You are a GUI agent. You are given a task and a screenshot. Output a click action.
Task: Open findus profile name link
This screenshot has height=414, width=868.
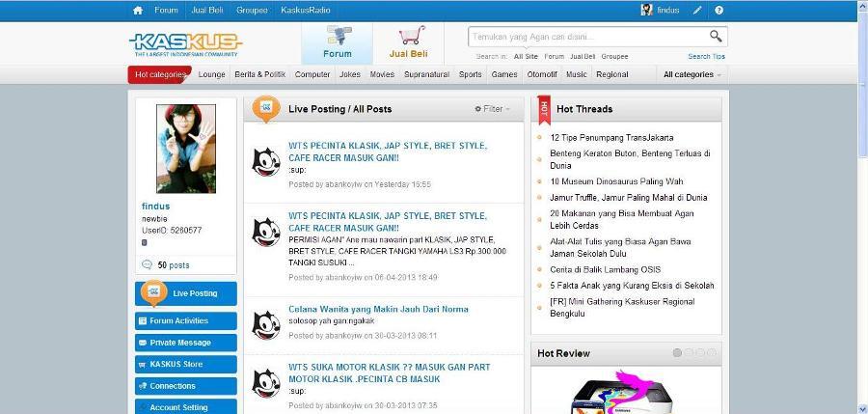(x=155, y=207)
